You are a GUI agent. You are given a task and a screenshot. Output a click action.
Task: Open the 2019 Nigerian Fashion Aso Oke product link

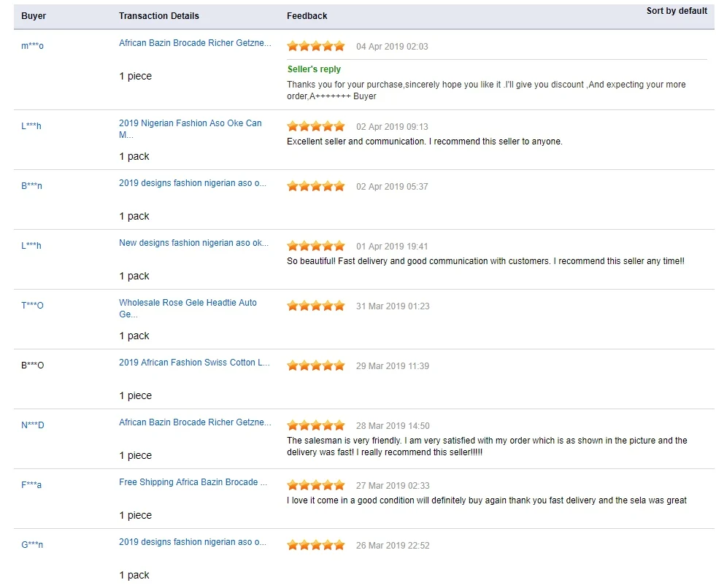coord(190,128)
